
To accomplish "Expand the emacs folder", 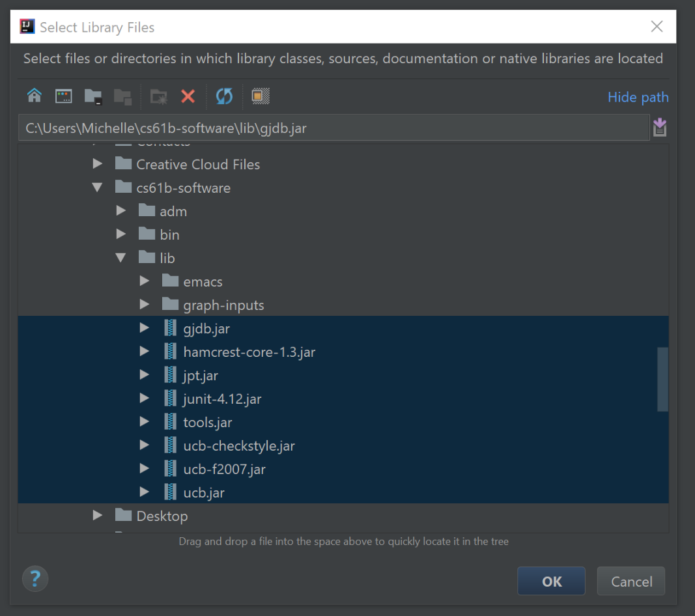I will coord(145,281).
